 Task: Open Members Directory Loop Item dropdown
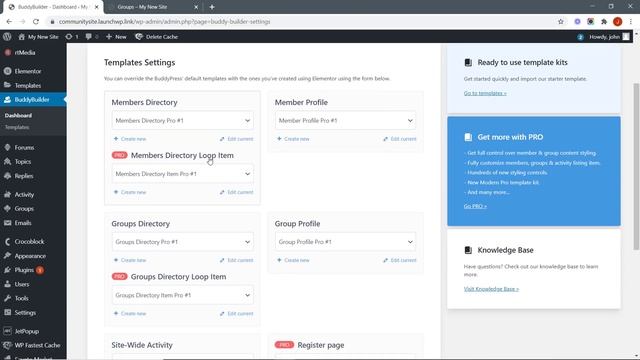coord(182,174)
